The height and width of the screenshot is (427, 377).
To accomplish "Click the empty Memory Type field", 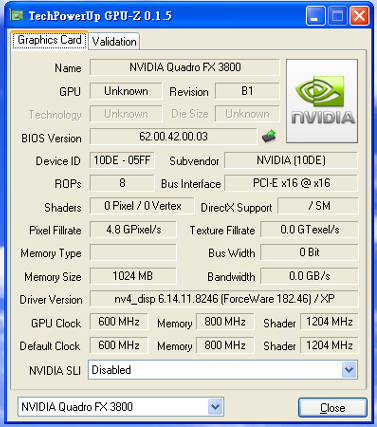I will tap(133, 252).
